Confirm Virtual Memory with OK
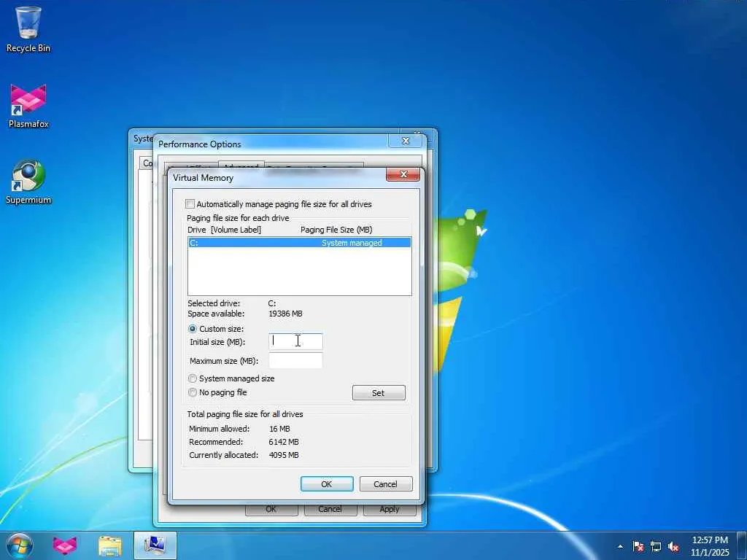Screen dimensions: 747x560 point(327,484)
